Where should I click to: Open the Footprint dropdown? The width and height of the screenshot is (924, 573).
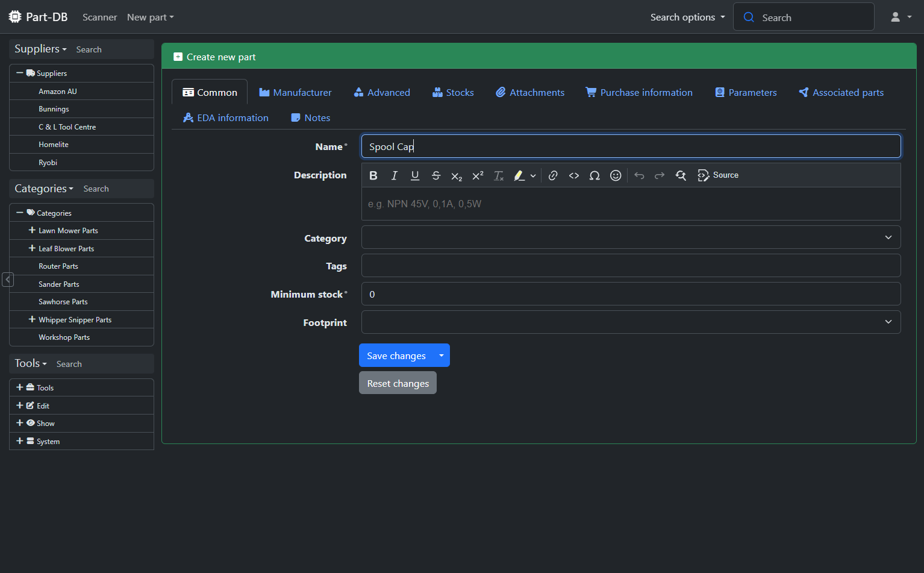pos(631,322)
